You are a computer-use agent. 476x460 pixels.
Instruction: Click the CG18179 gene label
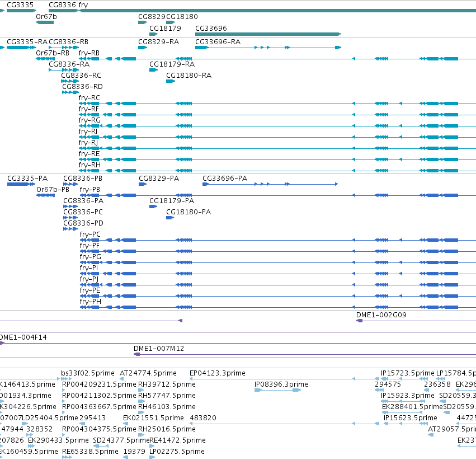165,28
